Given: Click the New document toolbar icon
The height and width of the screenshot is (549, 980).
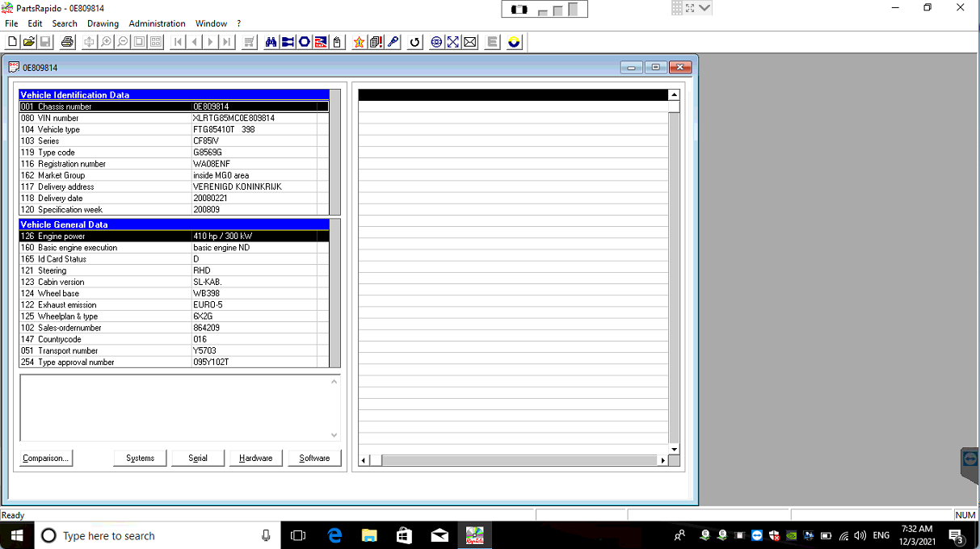Looking at the screenshot, I should click(x=12, y=42).
